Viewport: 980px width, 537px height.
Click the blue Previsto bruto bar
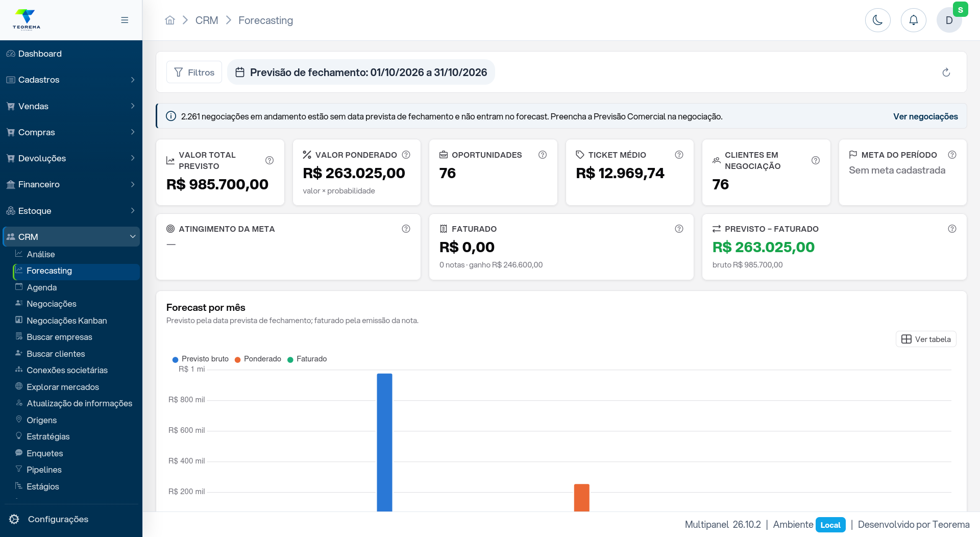click(384, 442)
